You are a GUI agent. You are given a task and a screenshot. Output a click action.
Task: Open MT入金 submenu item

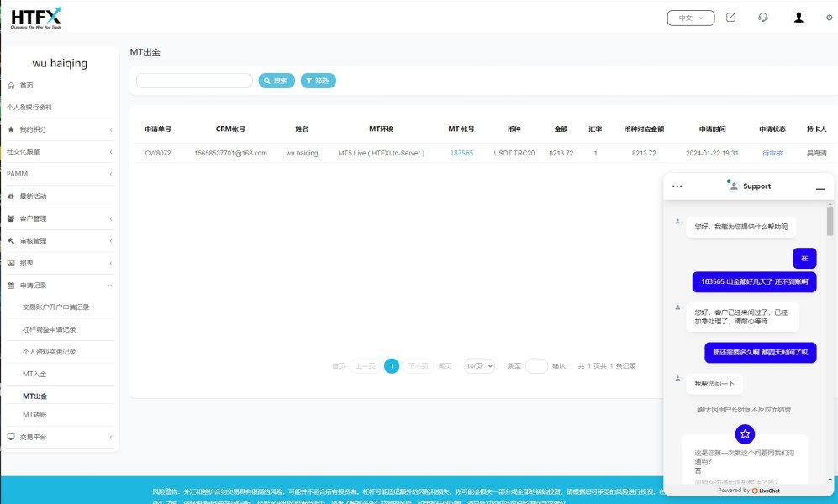[x=34, y=375]
